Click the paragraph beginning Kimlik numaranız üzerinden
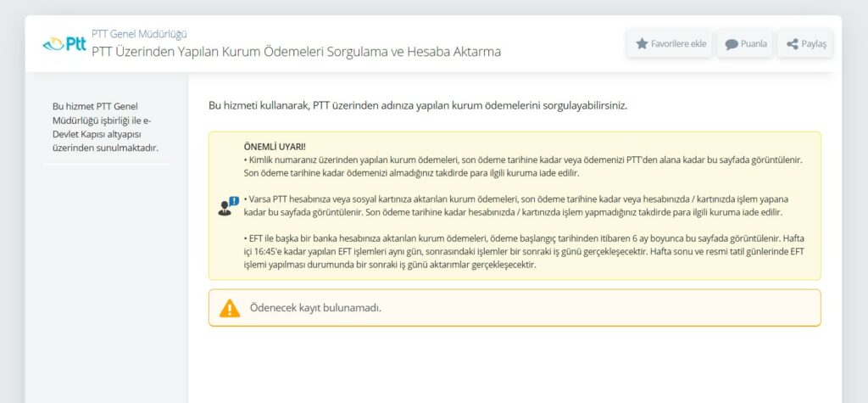868x403 pixels. [523, 165]
